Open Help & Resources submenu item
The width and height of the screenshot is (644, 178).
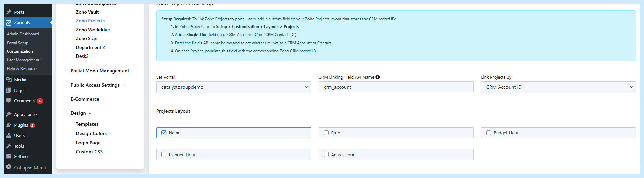click(22, 69)
